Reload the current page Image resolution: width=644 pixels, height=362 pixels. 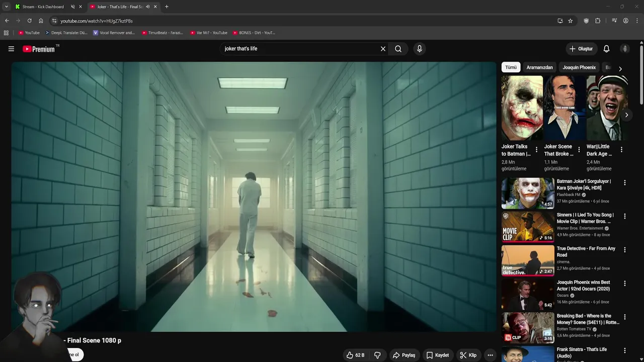click(29, 21)
